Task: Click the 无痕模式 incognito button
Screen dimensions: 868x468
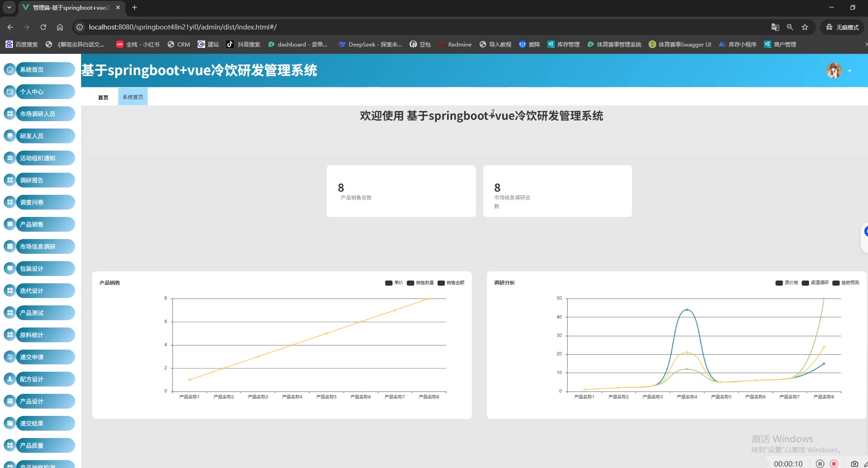Action: click(842, 27)
